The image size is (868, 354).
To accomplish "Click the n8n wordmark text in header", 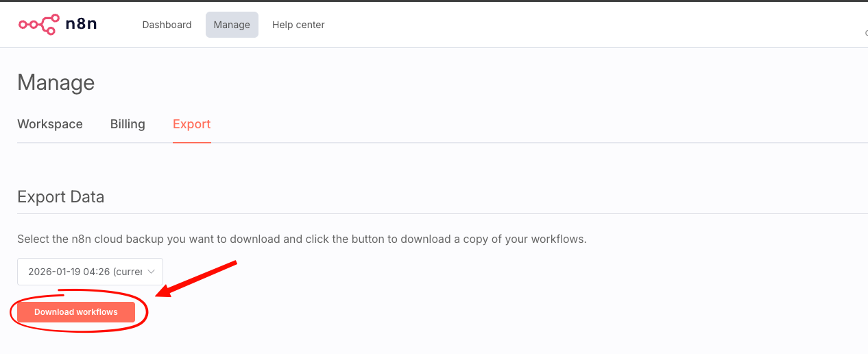I will point(81,25).
